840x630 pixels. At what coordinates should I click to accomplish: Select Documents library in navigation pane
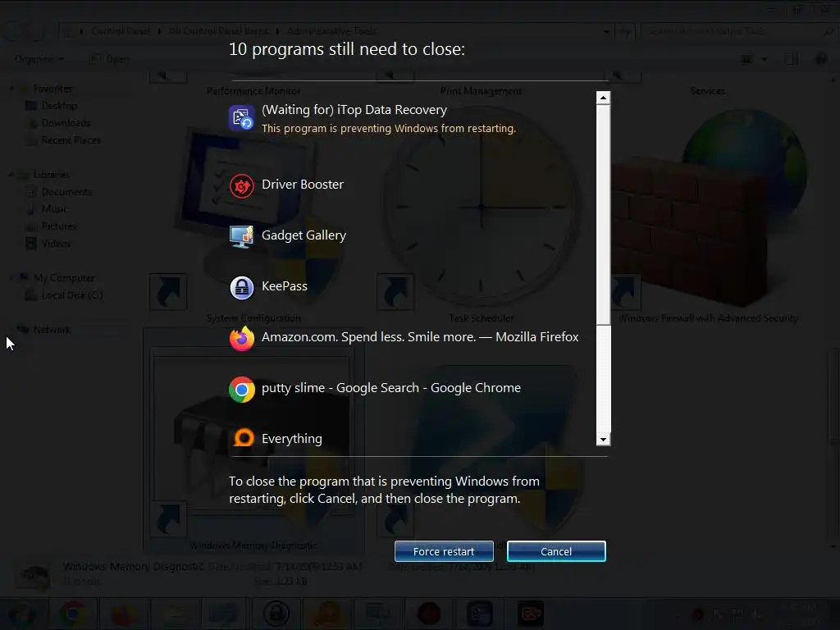pos(66,191)
